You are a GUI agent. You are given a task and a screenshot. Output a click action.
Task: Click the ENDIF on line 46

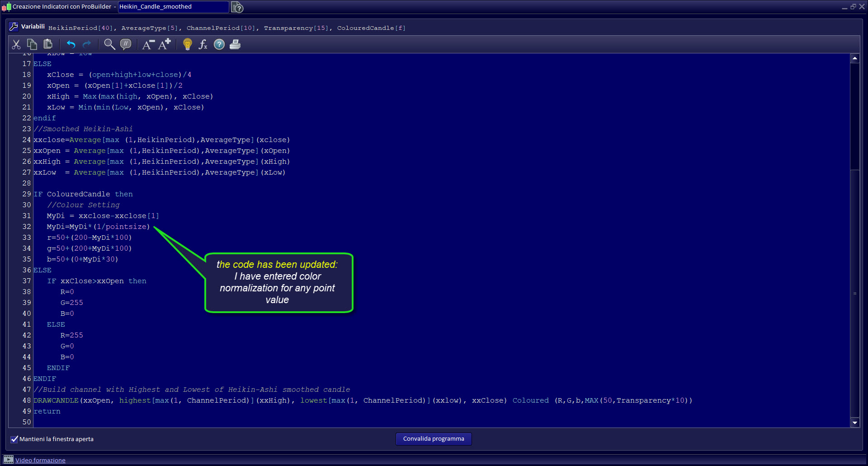45,379
